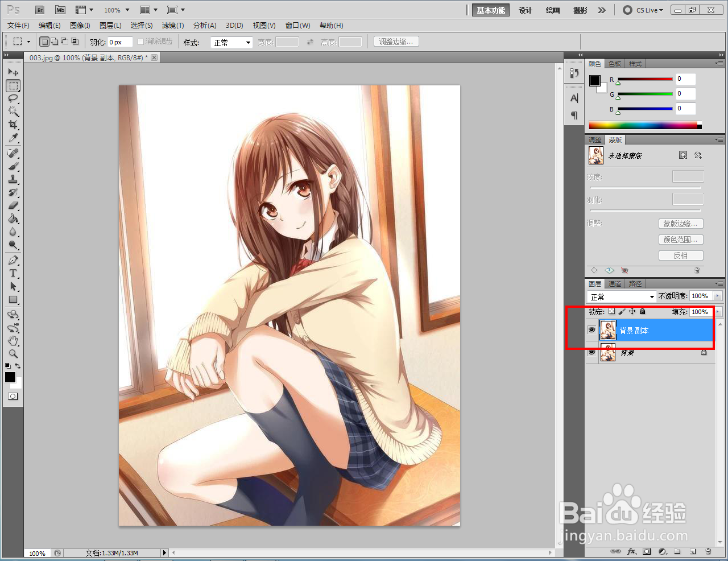Select the History Brush tool
This screenshot has width=728, height=561.
click(x=13, y=193)
